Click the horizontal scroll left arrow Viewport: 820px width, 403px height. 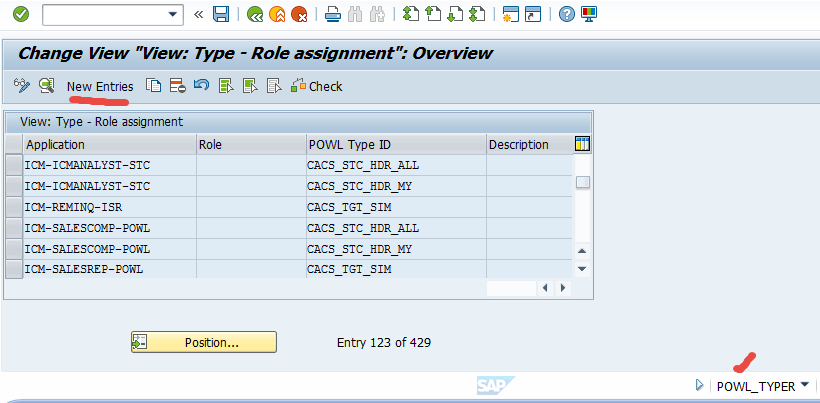[545, 287]
